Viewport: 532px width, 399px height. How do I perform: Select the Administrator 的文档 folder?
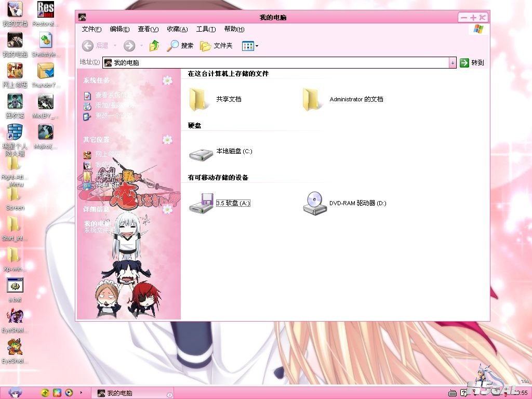click(x=343, y=99)
